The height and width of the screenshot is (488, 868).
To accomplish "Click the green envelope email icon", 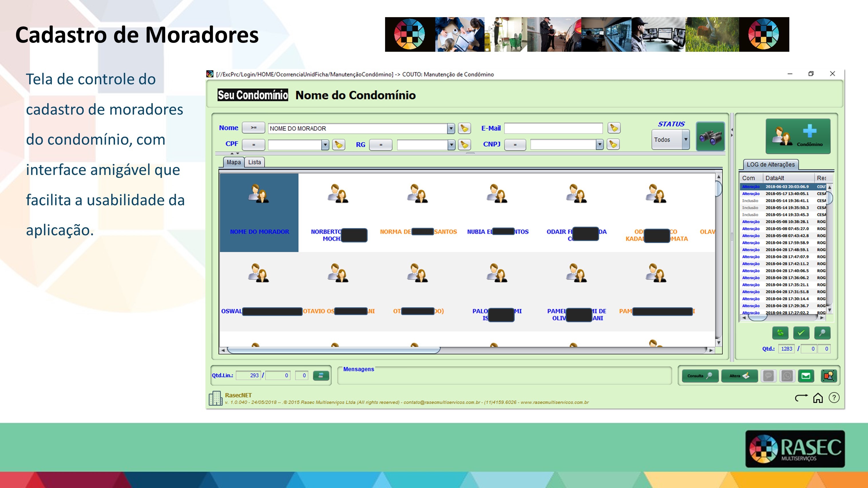I will [x=806, y=376].
